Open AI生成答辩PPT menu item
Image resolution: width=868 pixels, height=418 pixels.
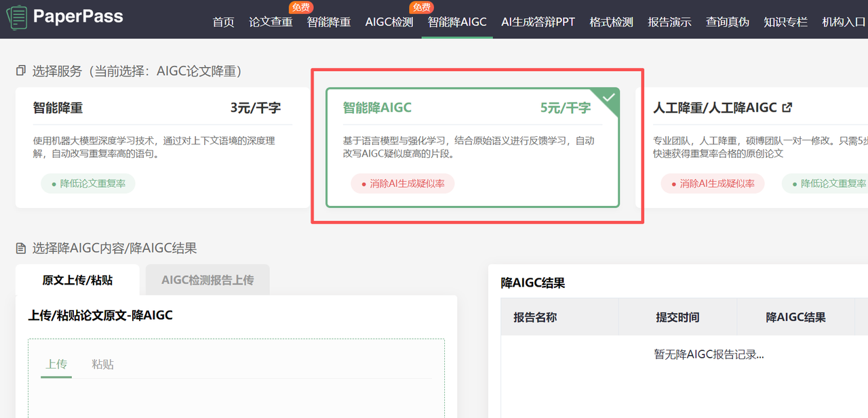coord(538,22)
